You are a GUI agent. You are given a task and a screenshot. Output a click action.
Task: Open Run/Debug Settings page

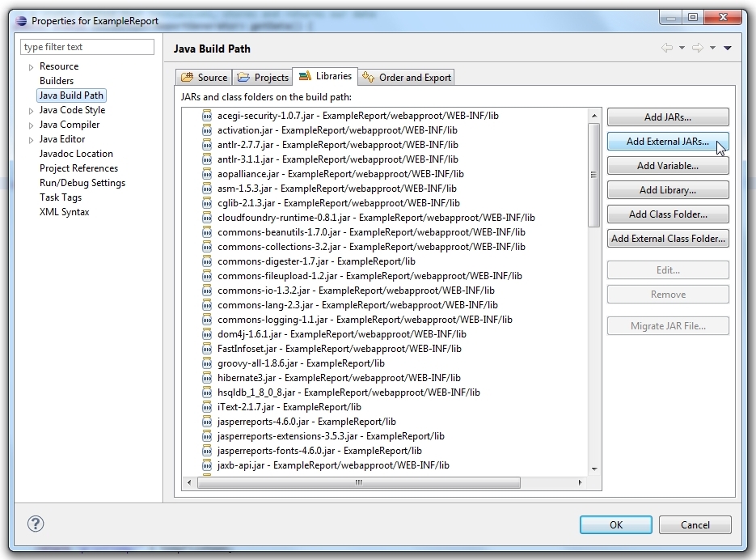(x=82, y=182)
